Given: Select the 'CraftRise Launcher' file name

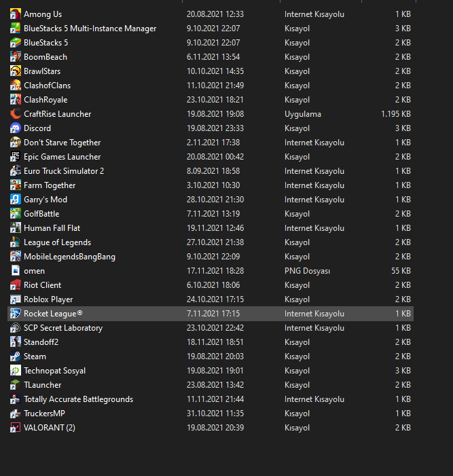Looking at the screenshot, I should click(x=57, y=114).
